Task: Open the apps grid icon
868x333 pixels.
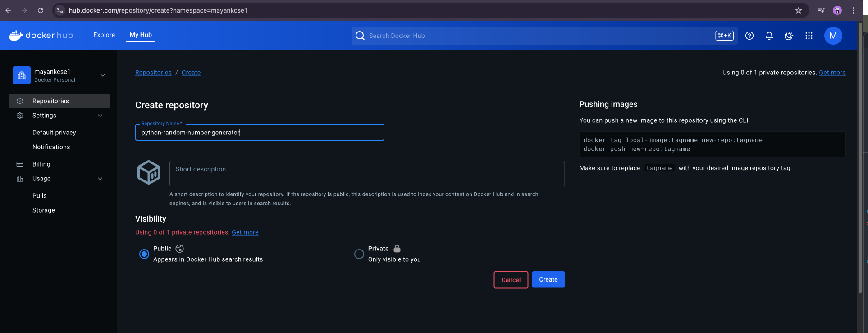Action: tap(809, 36)
